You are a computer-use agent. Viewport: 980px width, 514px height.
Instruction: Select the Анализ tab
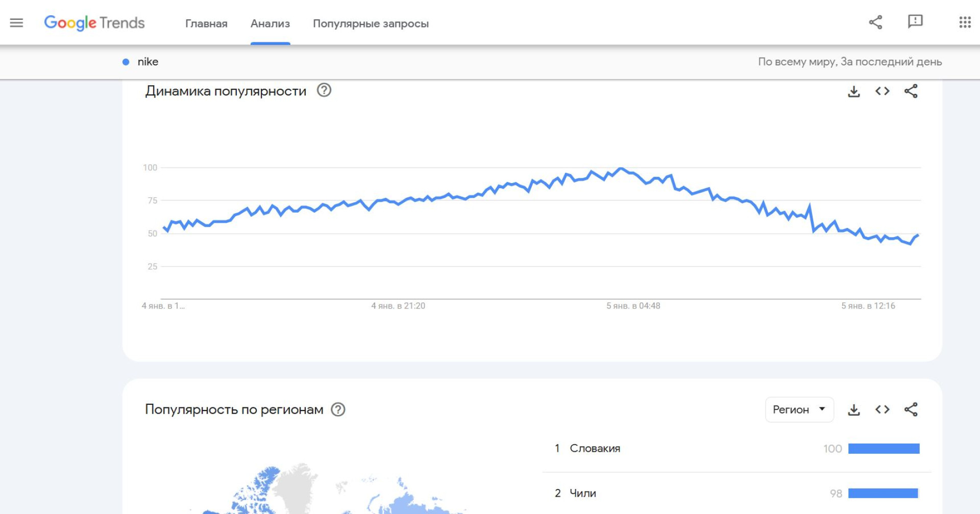pyautogui.click(x=270, y=23)
